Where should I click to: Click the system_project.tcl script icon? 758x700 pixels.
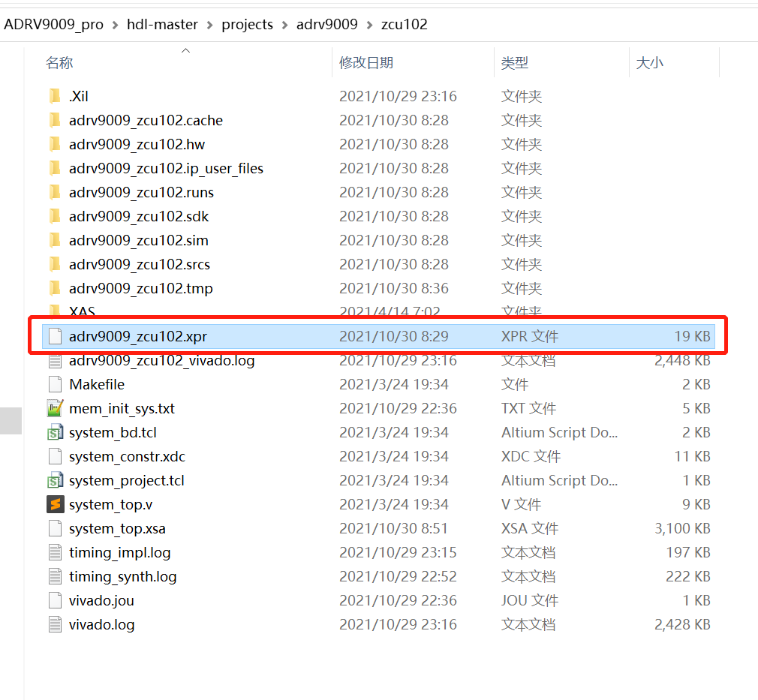tap(55, 480)
